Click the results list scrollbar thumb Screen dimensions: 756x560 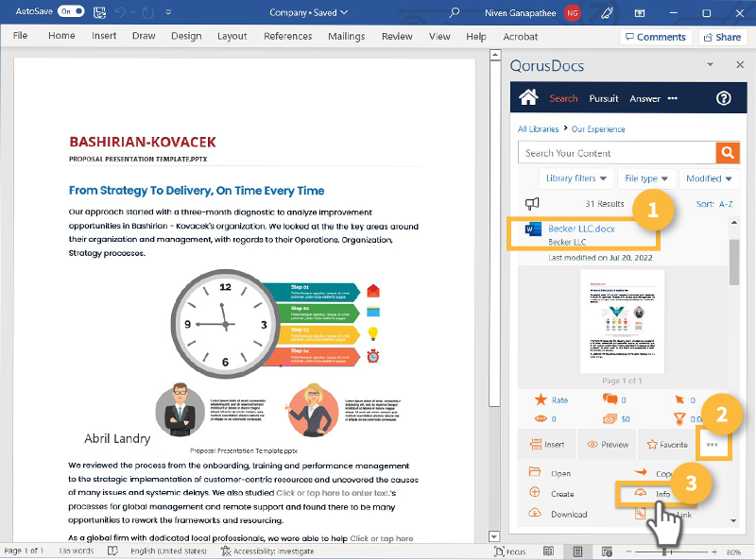734,263
